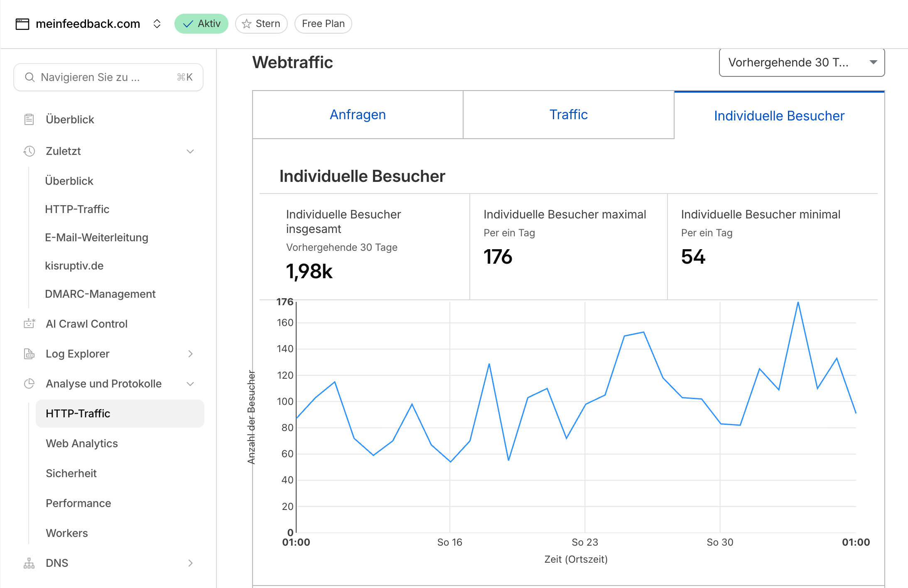Collapse Analyse und Protokolle chevron
Image resolution: width=908 pixels, height=588 pixels.
pos(190,384)
